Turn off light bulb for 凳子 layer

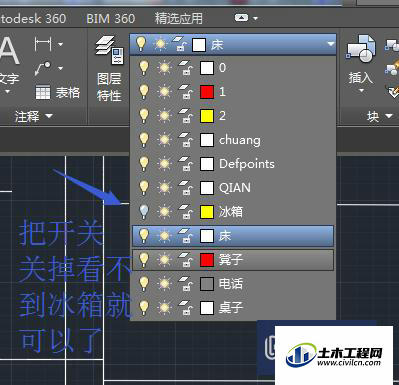(144, 259)
